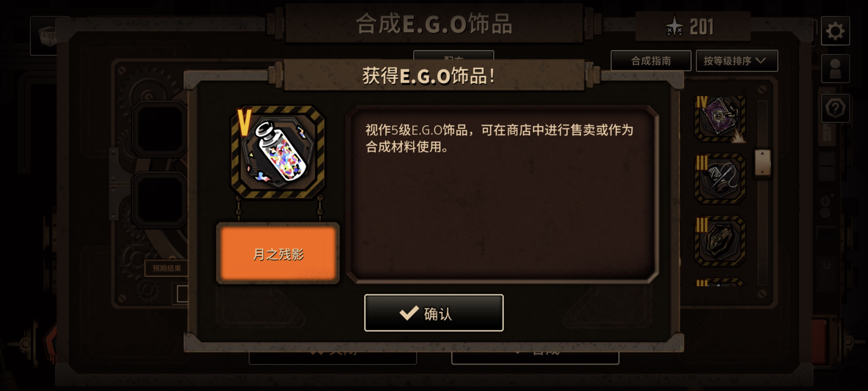
Task: Open the profile silhouette icon
Action: coord(835,69)
